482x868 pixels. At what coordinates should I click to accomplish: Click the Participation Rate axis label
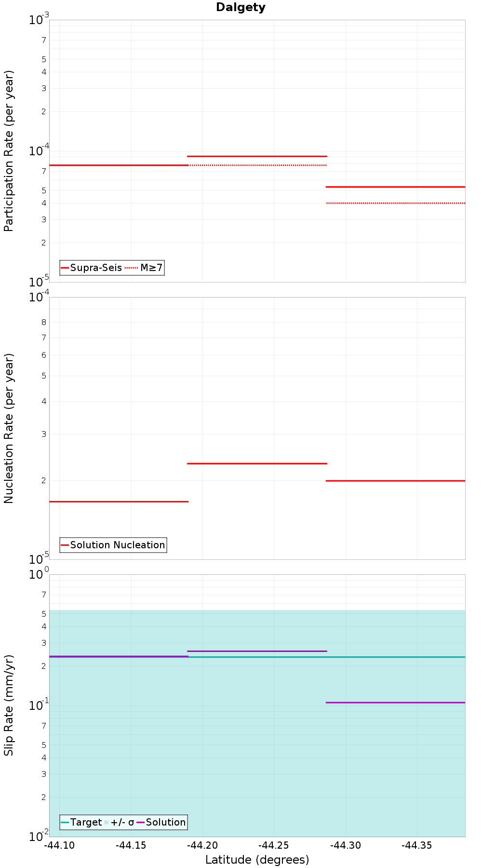9,151
